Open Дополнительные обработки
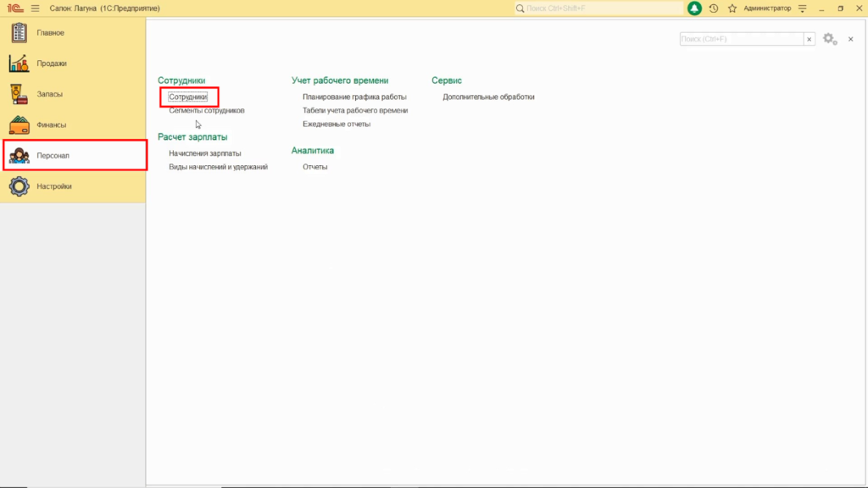This screenshot has width=868, height=488. click(488, 97)
